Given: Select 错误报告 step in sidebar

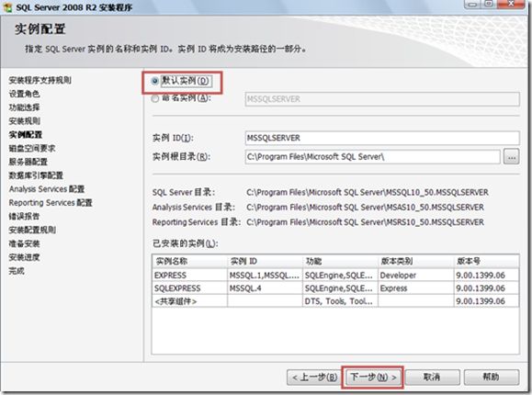Looking at the screenshot, I should [x=25, y=216].
